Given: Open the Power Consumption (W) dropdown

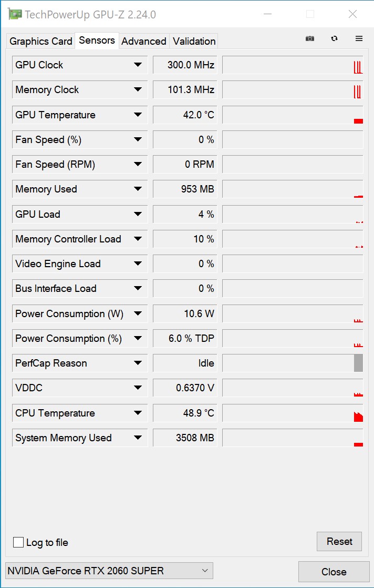Looking at the screenshot, I should click(138, 313).
